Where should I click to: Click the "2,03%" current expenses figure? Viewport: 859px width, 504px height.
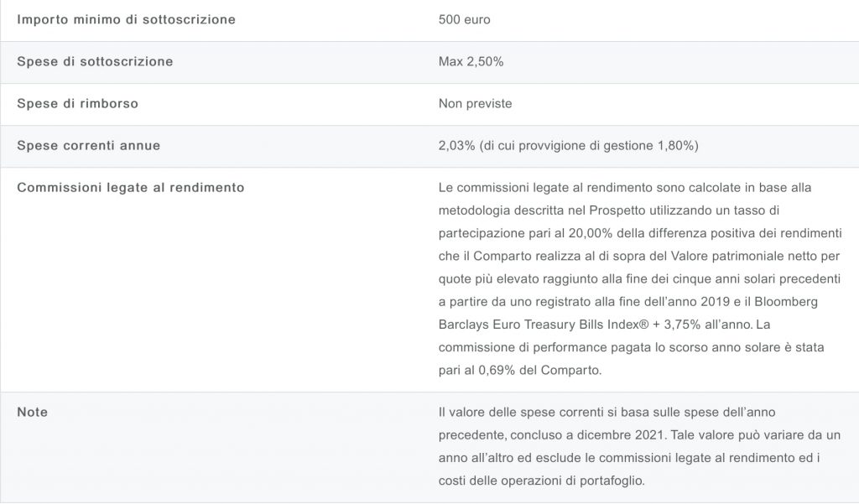pos(456,145)
